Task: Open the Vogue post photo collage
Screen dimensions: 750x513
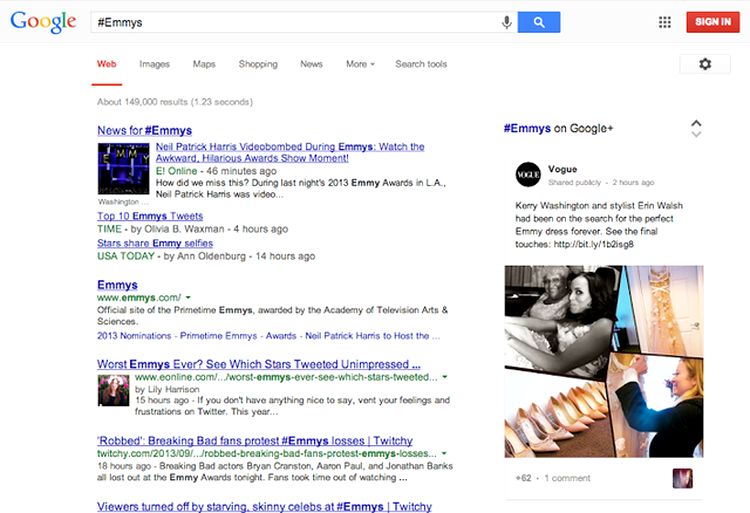Action: point(604,361)
